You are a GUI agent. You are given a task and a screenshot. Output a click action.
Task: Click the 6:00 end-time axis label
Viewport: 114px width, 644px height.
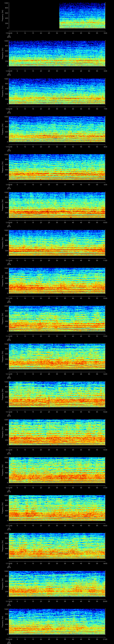coord(105,71)
